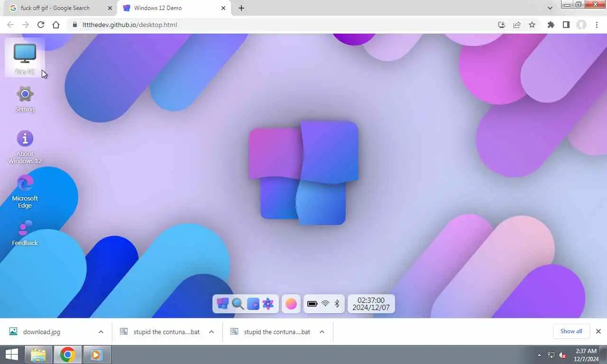Expand options for the first .bat download
The height and width of the screenshot is (364, 607).
212,332
